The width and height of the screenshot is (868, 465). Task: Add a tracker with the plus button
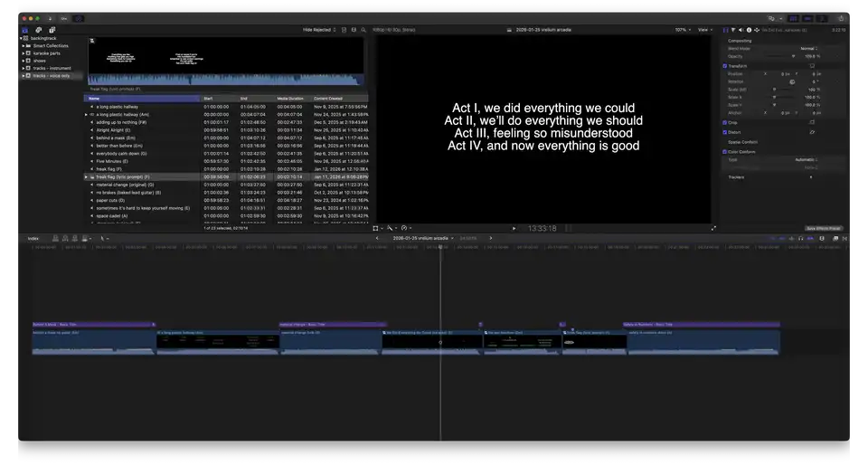coord(811,177)
